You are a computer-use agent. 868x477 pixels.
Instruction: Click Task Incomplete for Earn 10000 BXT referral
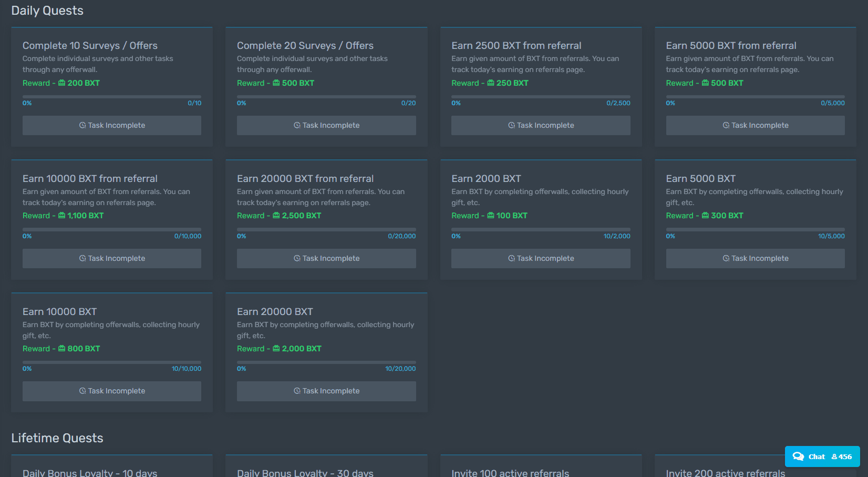[112, 258]
